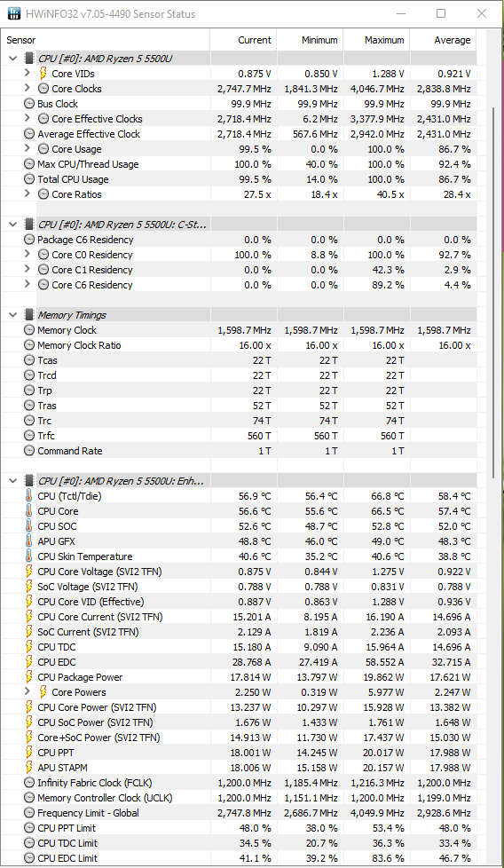Image resolution: width=504 pixels, height=868 pixels.
Task: Select the CPU PPT Limit label
Action: pos(67,827)
